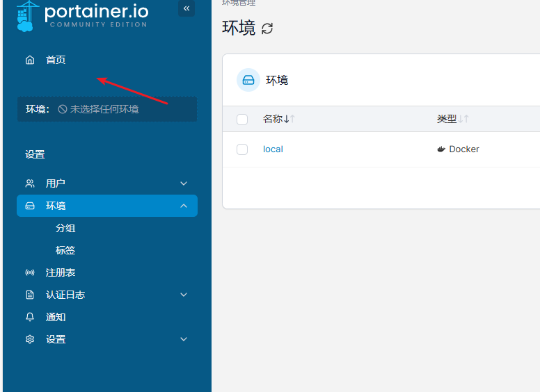
Task: Click the bell icon beside 通知
Action: pyautogui.click(x=30, y=317)
